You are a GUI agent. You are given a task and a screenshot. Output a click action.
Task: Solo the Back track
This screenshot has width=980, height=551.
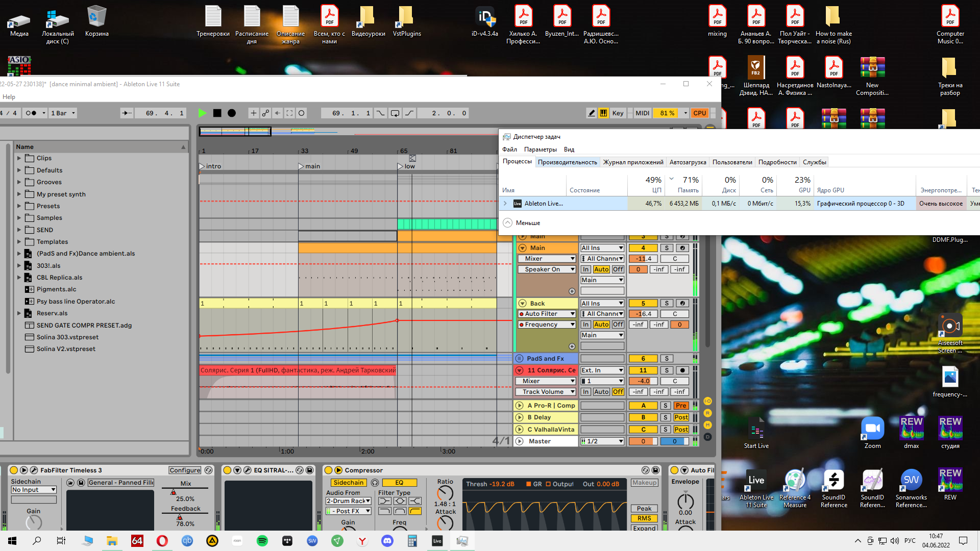click(x=667, y=304)
